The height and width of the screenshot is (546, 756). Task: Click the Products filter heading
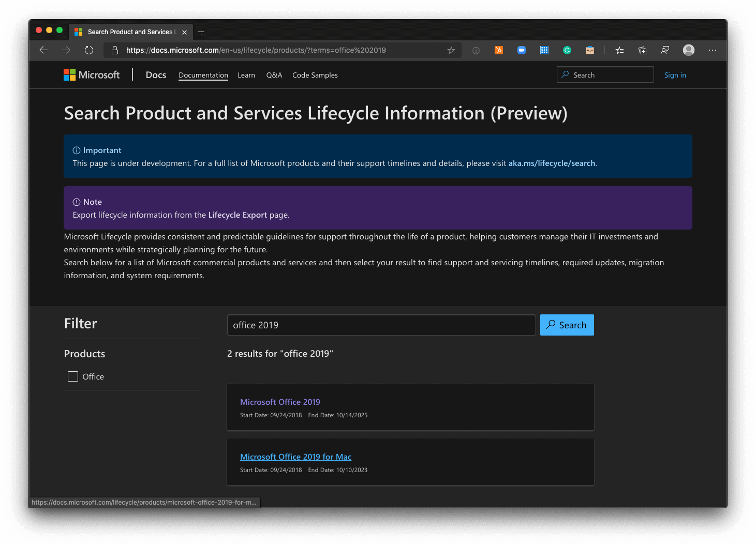point(84,354)
